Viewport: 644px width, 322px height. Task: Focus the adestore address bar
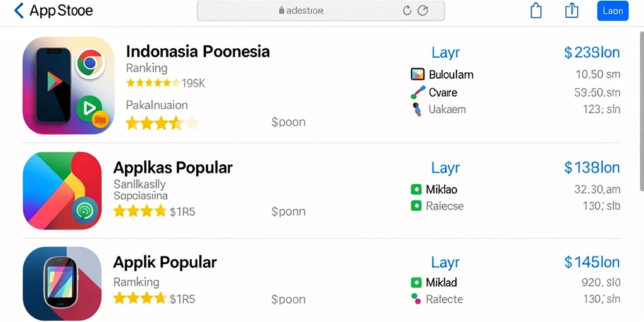point(321,11)
